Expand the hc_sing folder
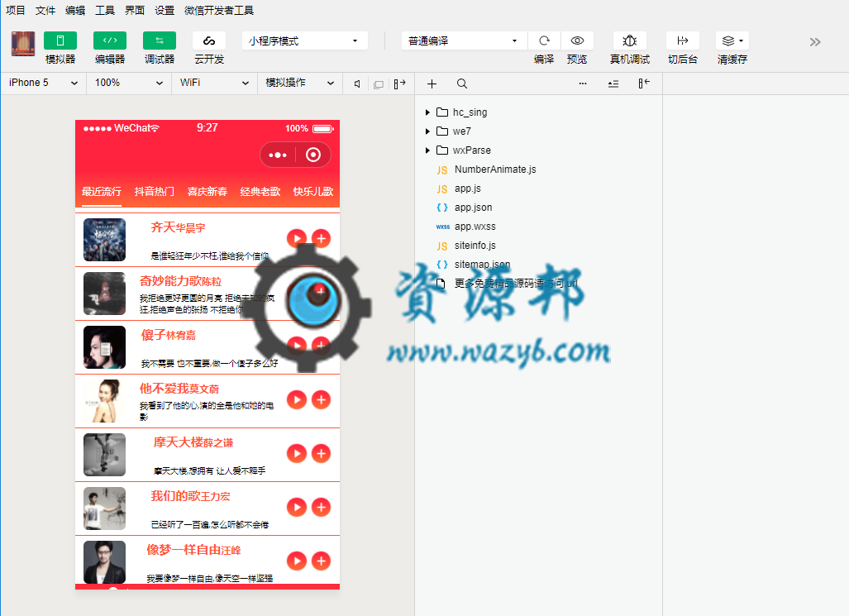 point(427,112)
